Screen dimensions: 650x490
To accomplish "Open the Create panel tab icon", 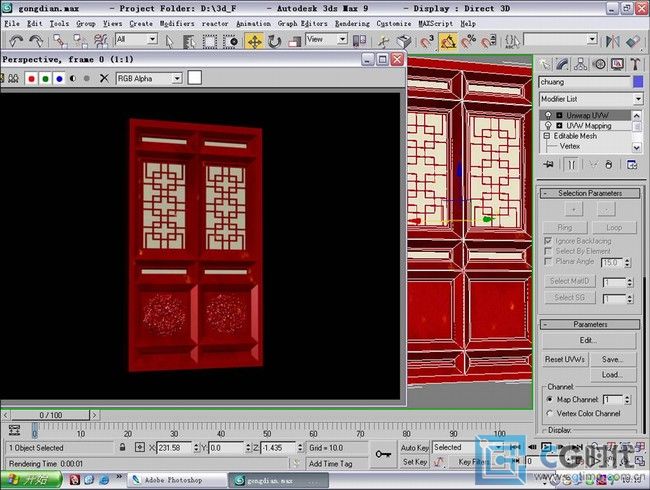I will click(x=544, y=64).
